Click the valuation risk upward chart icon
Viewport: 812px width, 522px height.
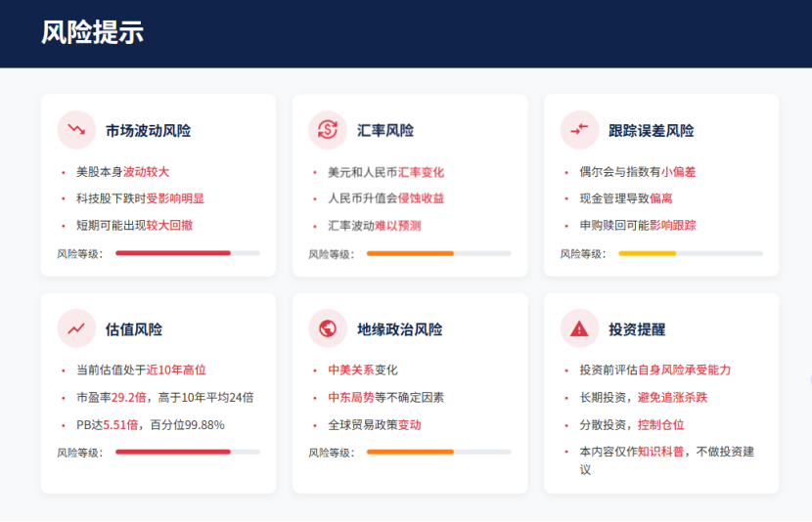pos(76,328)
